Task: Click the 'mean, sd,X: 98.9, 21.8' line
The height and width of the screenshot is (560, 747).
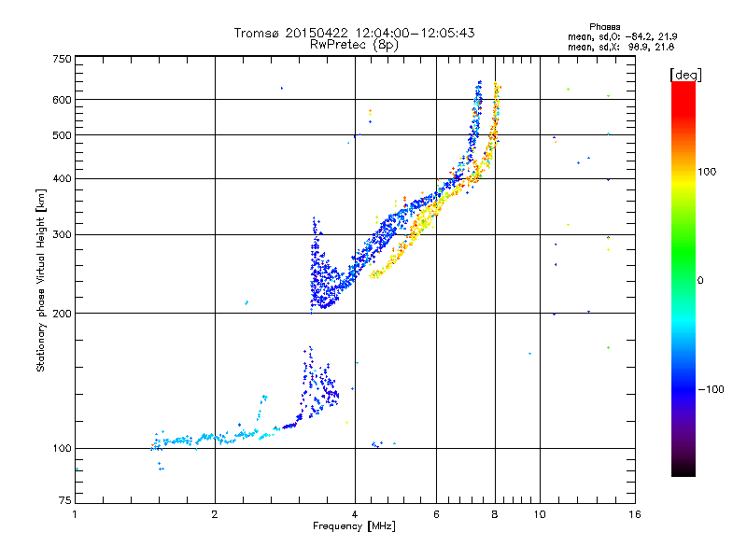Action: tap(621, 47)
